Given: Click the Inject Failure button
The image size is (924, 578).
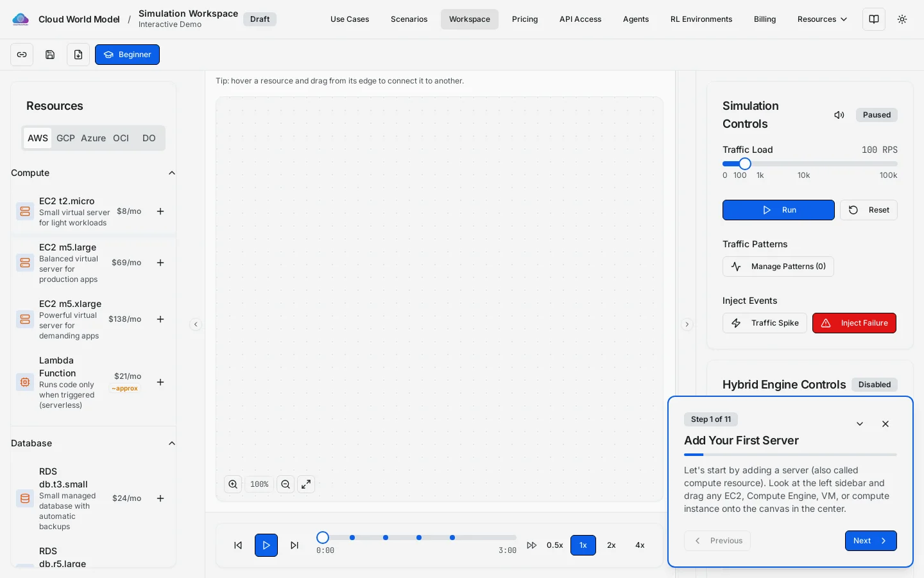Looking at the screenshot, I should coord(854,323).
